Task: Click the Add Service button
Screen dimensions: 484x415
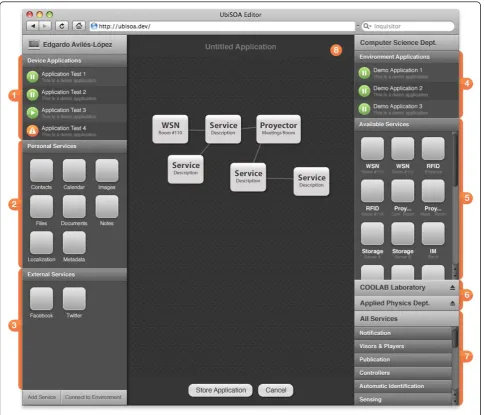Action: (42, 397)
